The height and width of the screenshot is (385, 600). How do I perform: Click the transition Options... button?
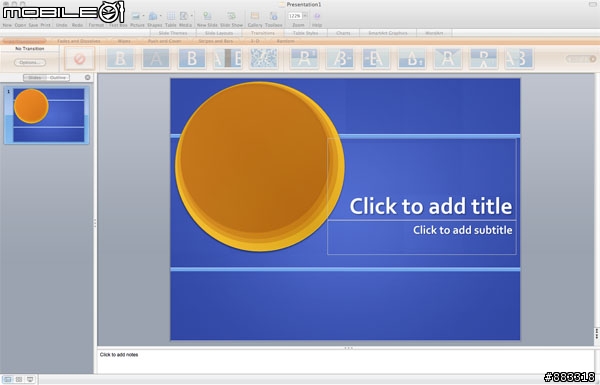(30, 62)
